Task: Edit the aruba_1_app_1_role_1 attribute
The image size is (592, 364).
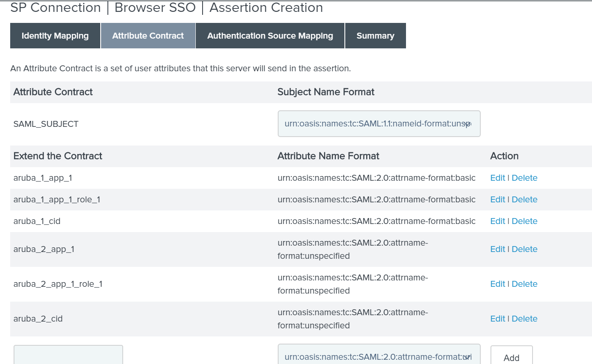Action: coord(498,199)
